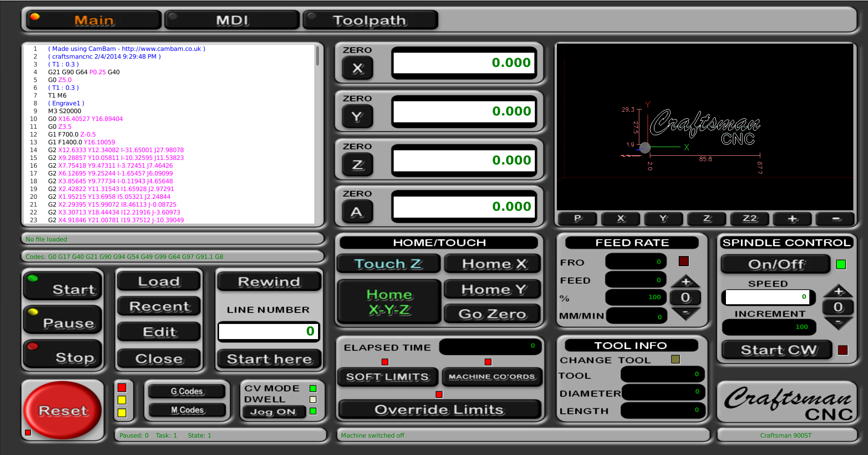Zoom out the toolpath preview with minus
868x455 pixels.
coord(836,219)
